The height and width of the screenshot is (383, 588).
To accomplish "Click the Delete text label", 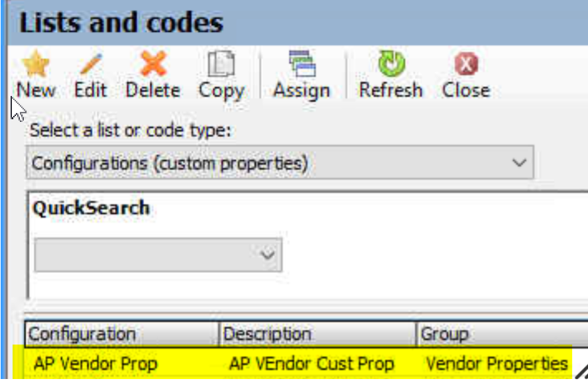I will [153, 90].
